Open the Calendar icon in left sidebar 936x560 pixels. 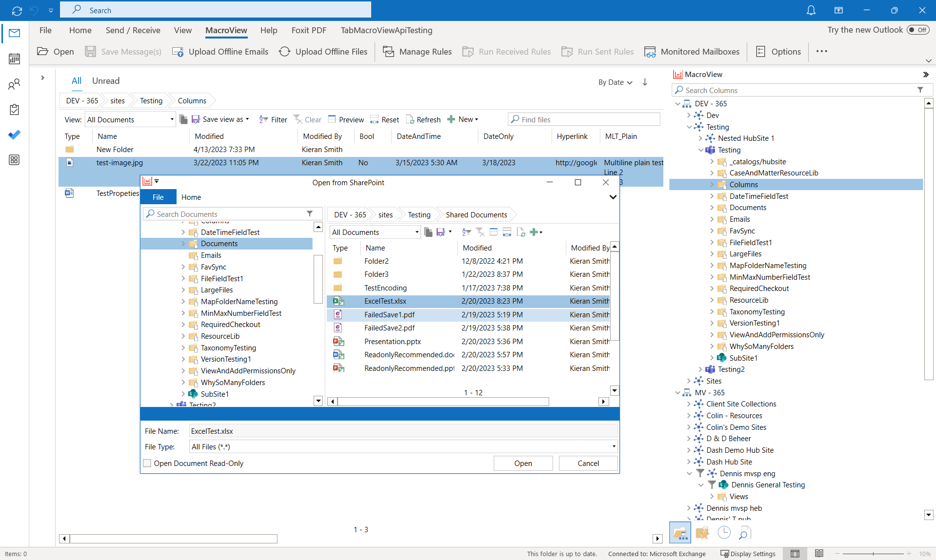coord(14,59)
